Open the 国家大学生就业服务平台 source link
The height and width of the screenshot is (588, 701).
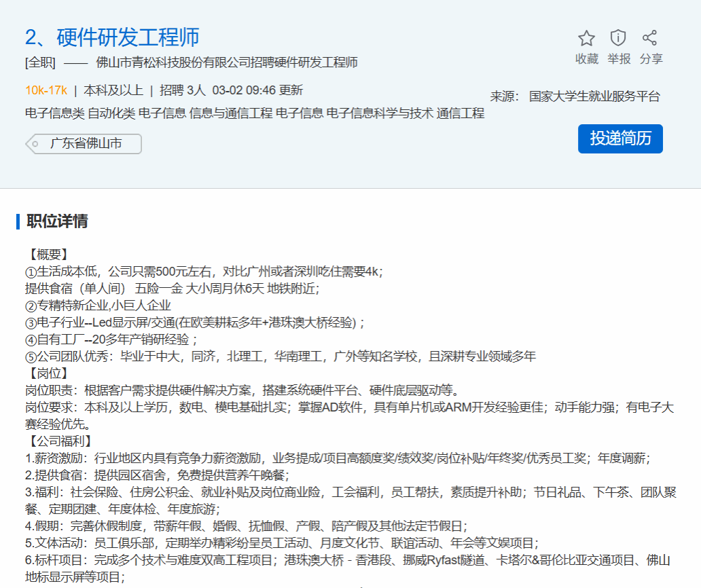coord(594,96)
